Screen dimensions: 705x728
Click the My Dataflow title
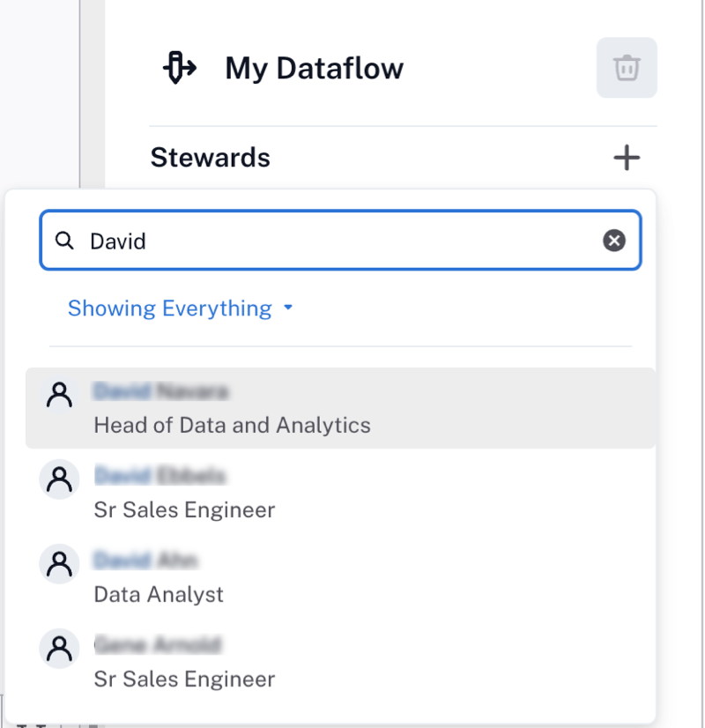coord(315,69)
